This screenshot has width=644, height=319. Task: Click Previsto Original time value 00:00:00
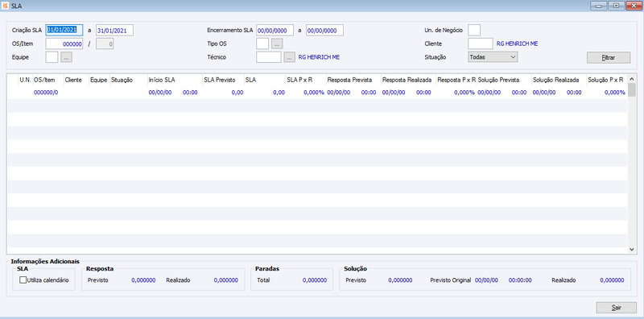click(520, 280)
